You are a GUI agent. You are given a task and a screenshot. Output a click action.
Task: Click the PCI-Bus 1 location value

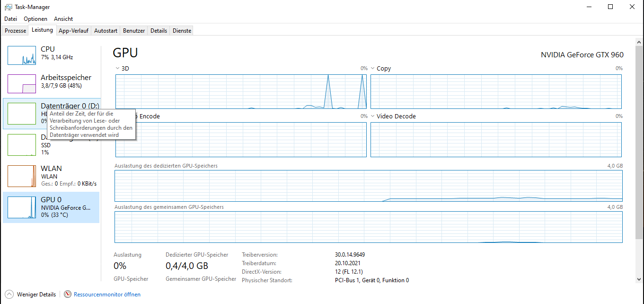tap(371, 280)
